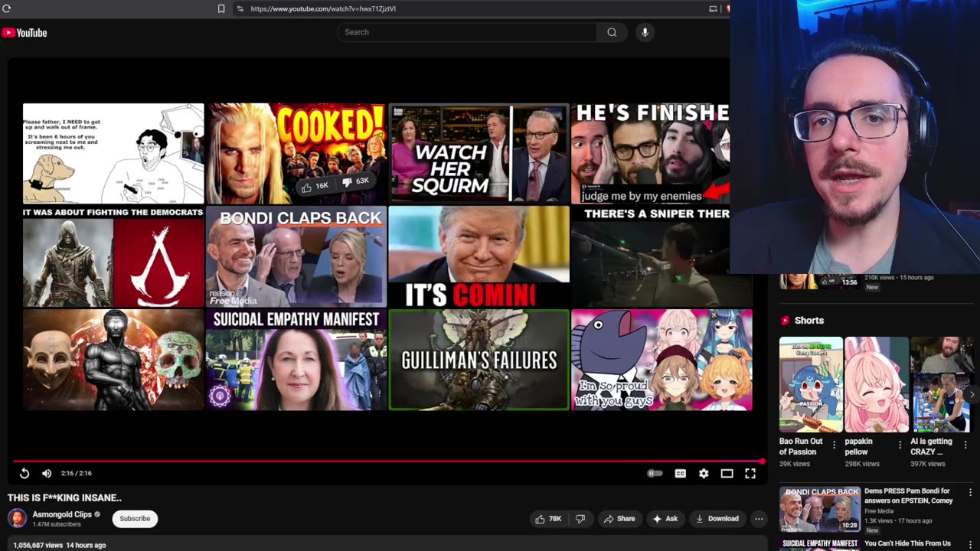Dislike the video with thumbs down
Screen dimensions: 980x551
(580, 518)
